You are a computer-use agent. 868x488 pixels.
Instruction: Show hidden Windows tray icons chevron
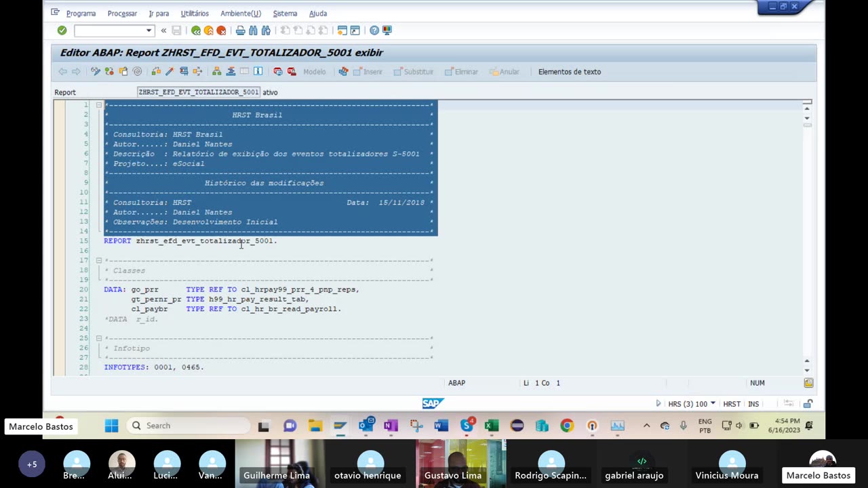point(646,426)
